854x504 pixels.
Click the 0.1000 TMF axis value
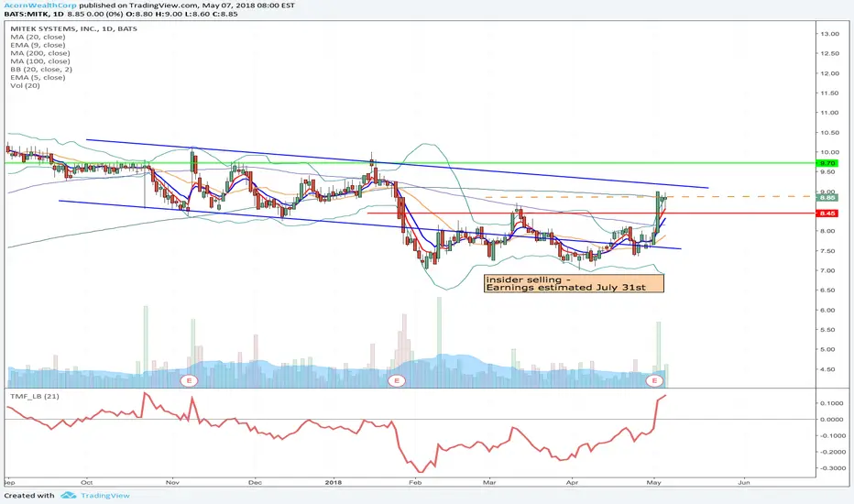833,403
